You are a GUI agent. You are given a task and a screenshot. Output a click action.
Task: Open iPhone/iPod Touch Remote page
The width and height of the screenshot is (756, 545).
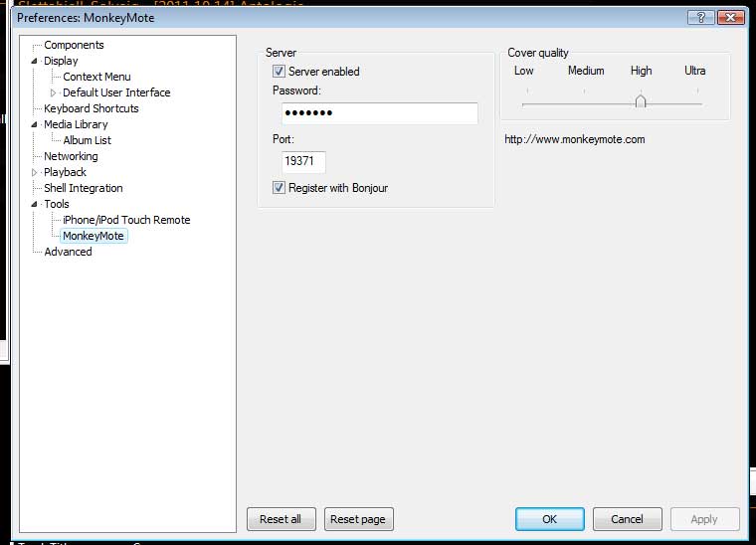point(126,220)
